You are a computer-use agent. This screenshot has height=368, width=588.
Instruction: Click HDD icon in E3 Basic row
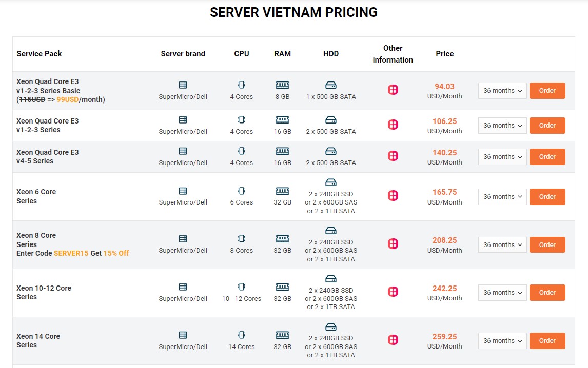[x=331, y=85]
